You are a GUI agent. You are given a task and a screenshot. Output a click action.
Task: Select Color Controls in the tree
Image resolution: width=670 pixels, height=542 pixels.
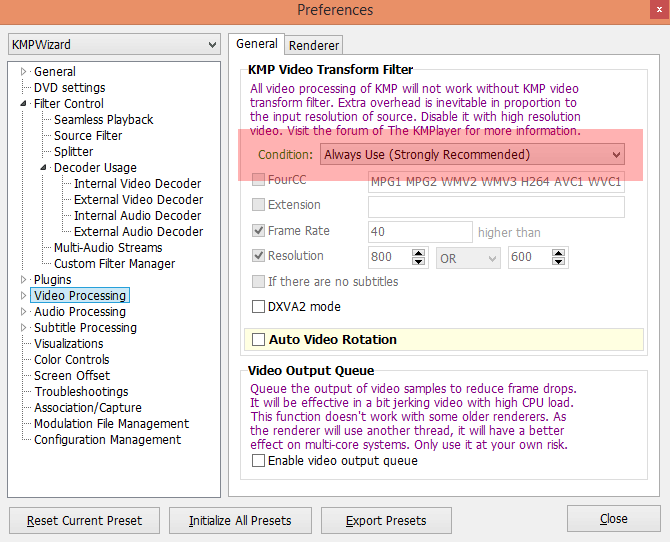(x=71, y=360)
